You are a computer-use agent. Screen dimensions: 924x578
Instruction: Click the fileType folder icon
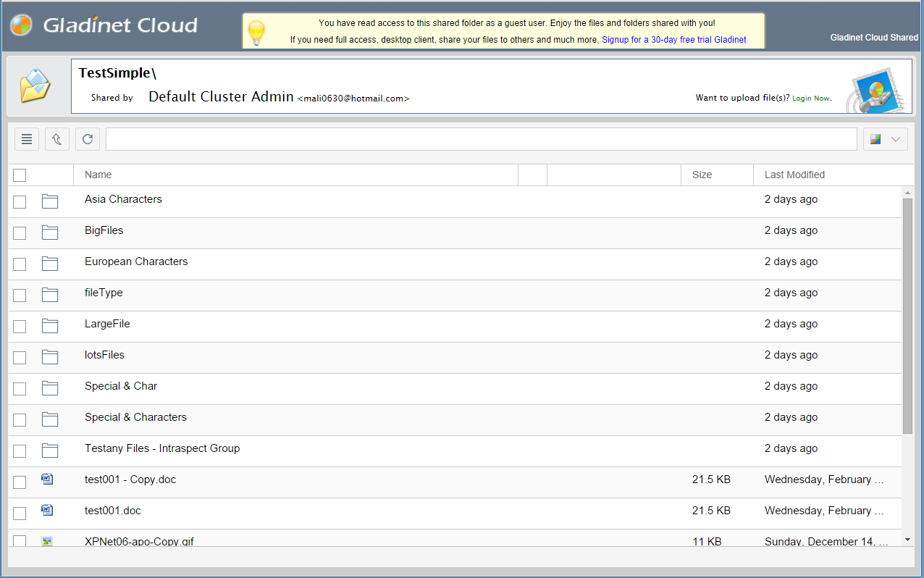(x=49, y=295)
